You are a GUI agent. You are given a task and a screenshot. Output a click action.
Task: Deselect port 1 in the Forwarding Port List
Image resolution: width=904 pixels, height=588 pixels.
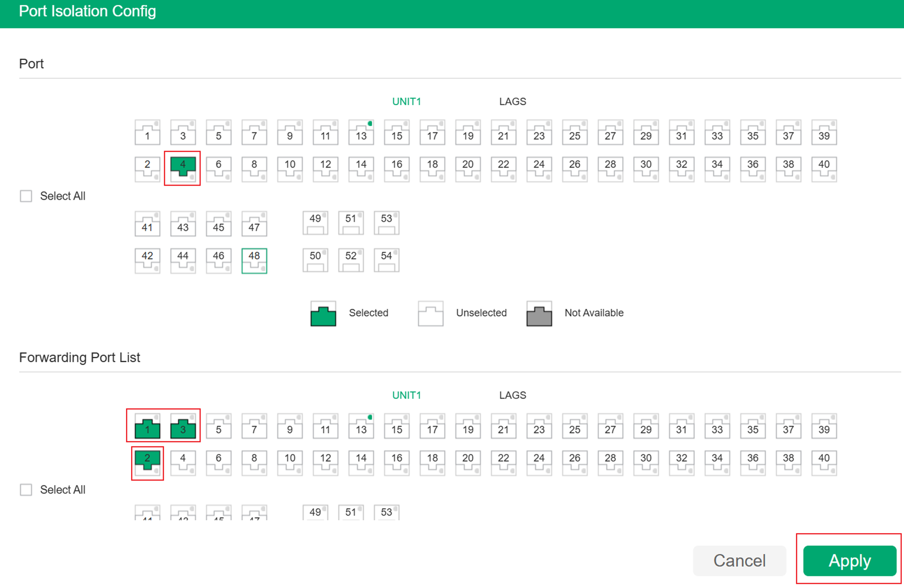[x=147, y=426]
